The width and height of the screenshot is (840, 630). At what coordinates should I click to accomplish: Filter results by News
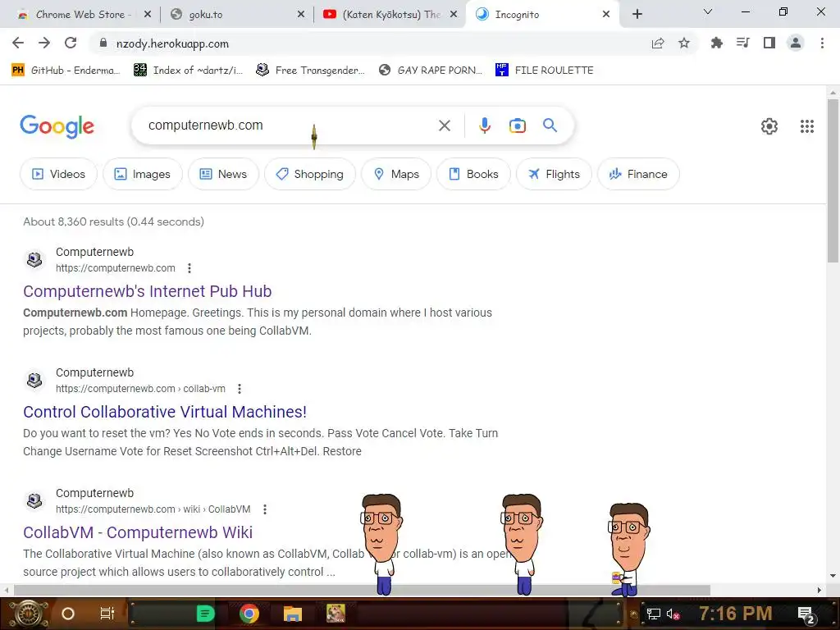click(223, 174)
